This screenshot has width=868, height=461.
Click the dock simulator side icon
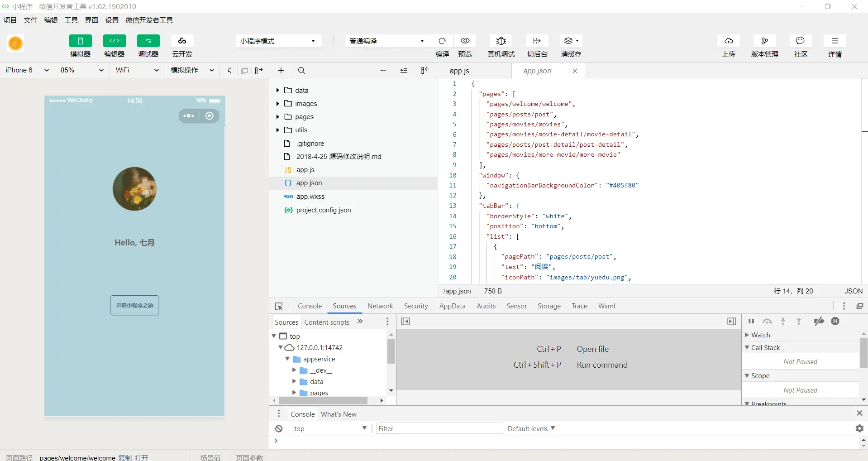point(259,70)
